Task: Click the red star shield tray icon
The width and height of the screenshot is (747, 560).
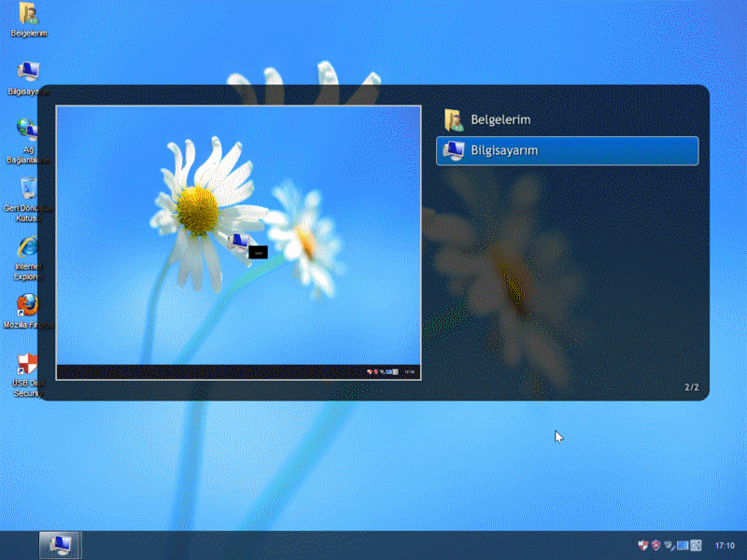Action: click(x=655, y=545)
